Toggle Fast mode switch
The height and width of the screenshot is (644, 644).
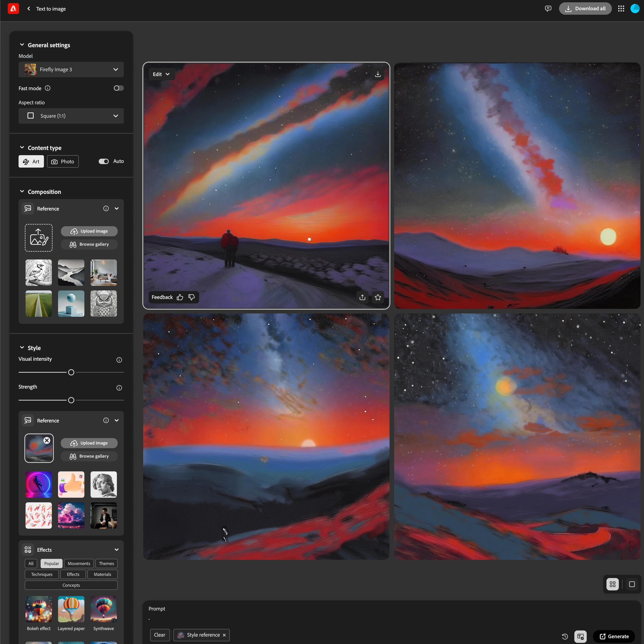pos(118,88)
